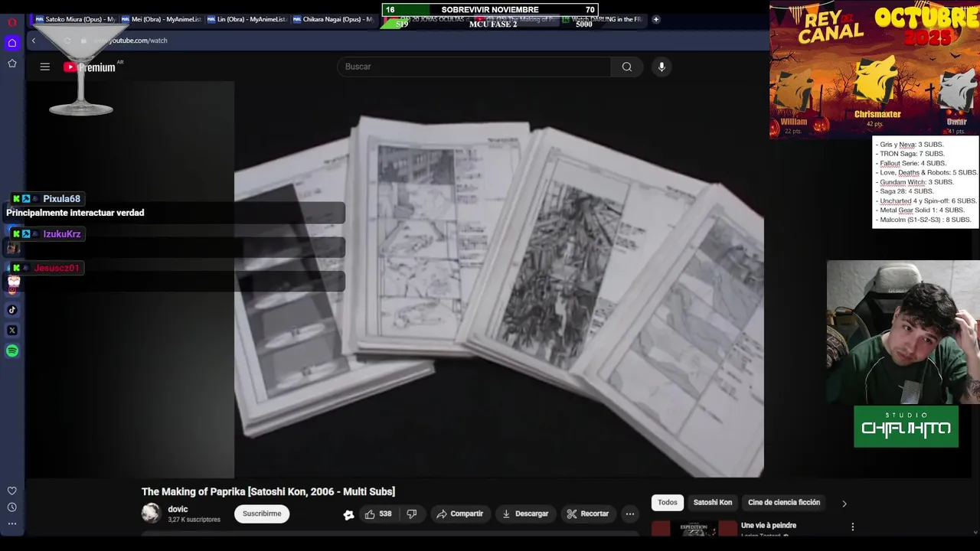Open TikTok from the Opera sidebar
This screenshot has width=980, height=551.
click(12, 310)
